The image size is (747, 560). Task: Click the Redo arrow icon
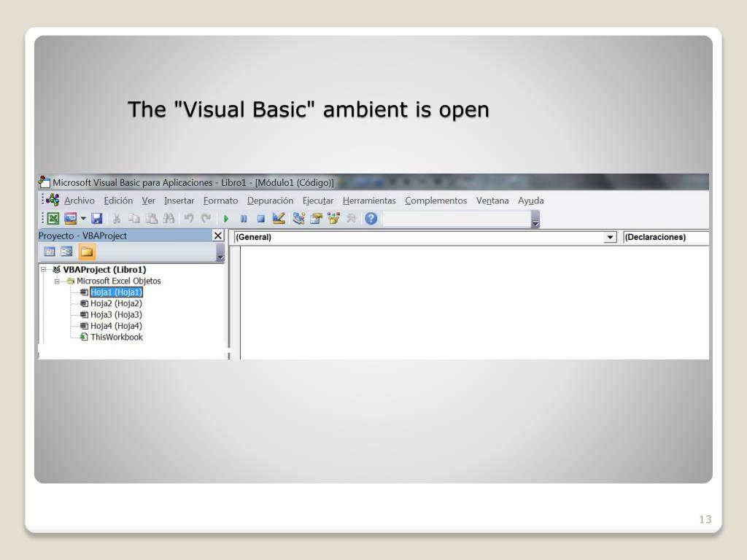click(206, 219)
